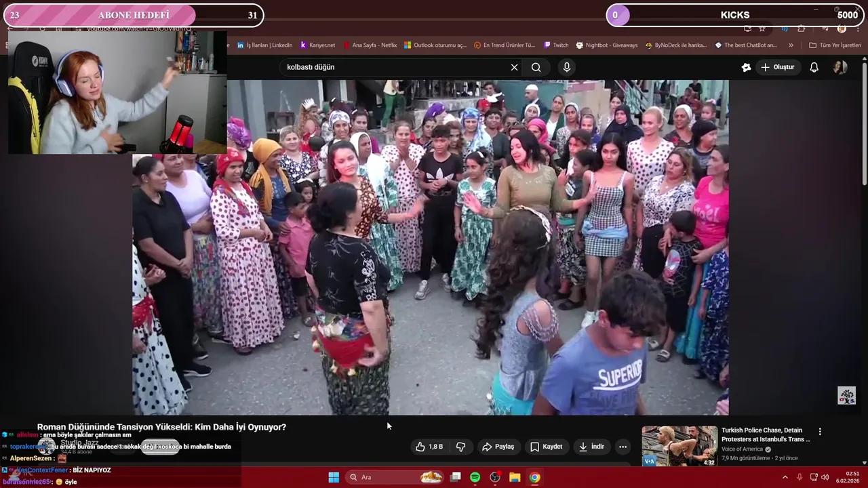Open the Kariyer.net bookmark

tap(317, 45)
